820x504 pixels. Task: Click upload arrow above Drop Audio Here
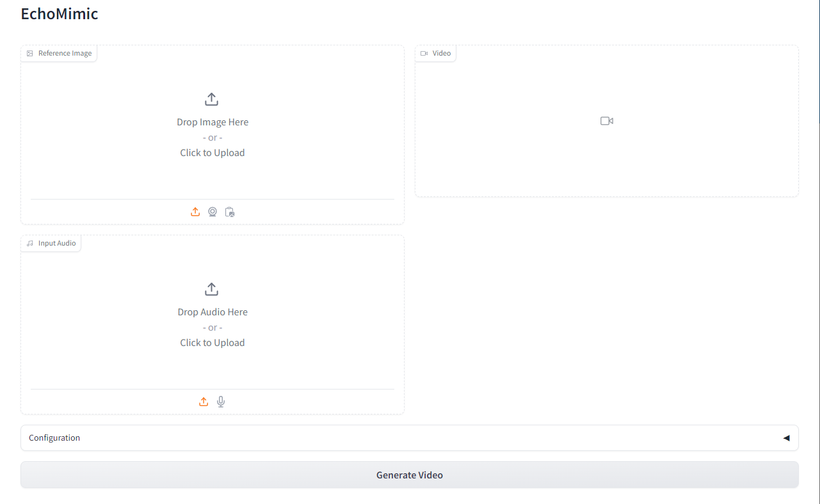[x=212, y=289]
